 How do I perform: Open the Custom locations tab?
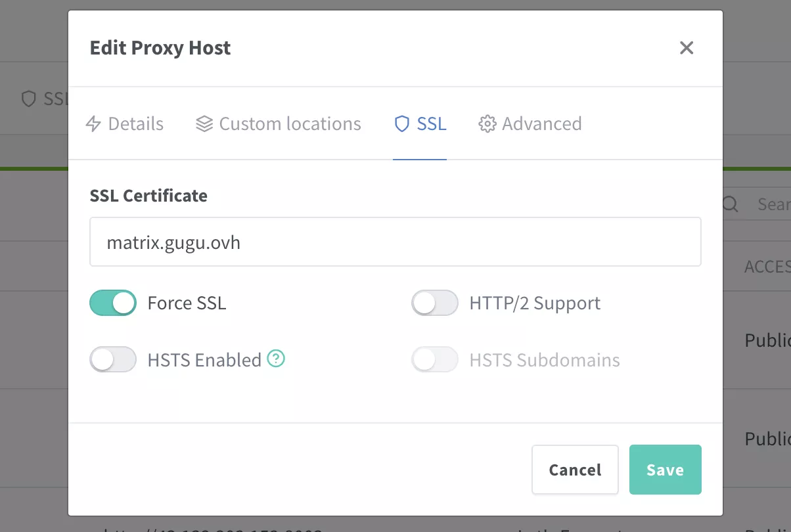pos(290,123)
